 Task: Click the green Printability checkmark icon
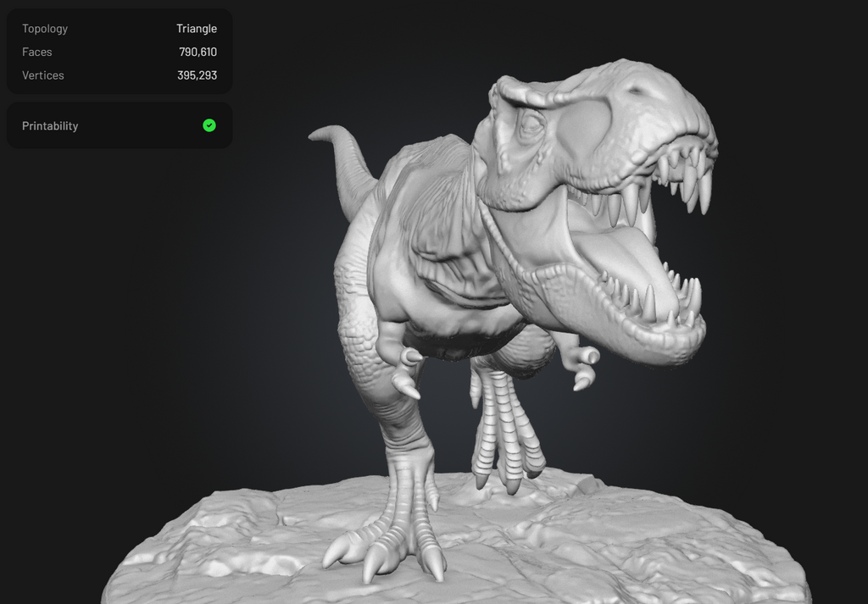tap(209, 125)
